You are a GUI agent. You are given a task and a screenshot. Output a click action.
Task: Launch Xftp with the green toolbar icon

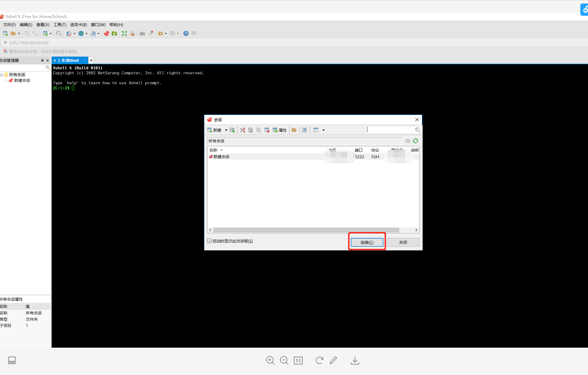click(x=114, y=33)
